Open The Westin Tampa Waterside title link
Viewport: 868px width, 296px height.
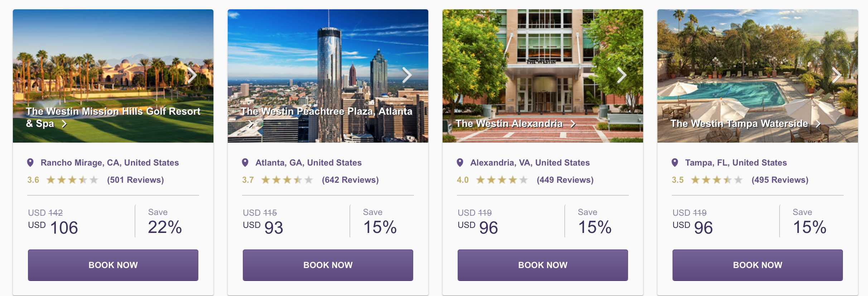(x=739, y=124)
